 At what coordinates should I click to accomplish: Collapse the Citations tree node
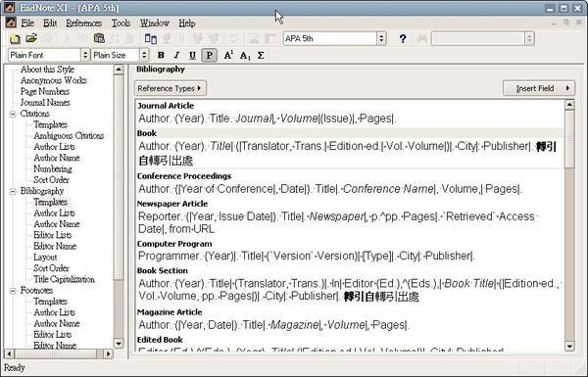[13, 114]
